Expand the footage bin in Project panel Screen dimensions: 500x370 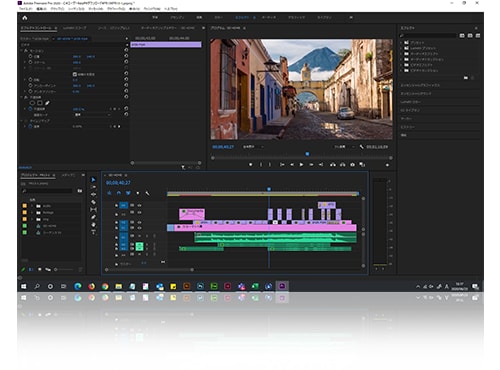pos(32,213)
